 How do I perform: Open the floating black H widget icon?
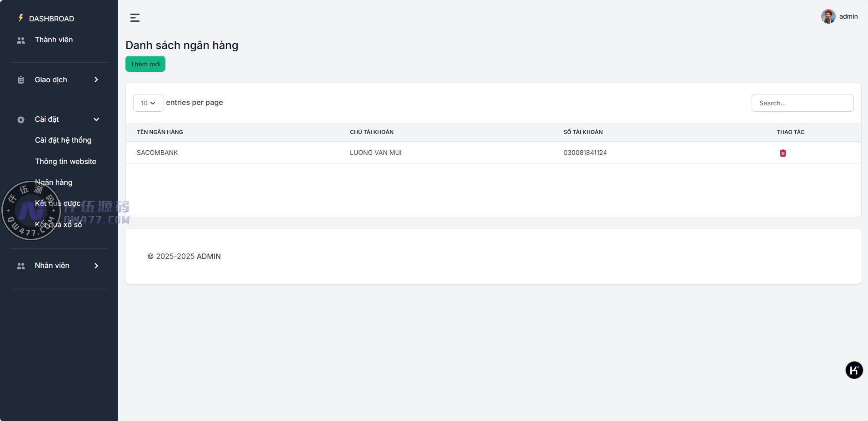click(854, 370)
